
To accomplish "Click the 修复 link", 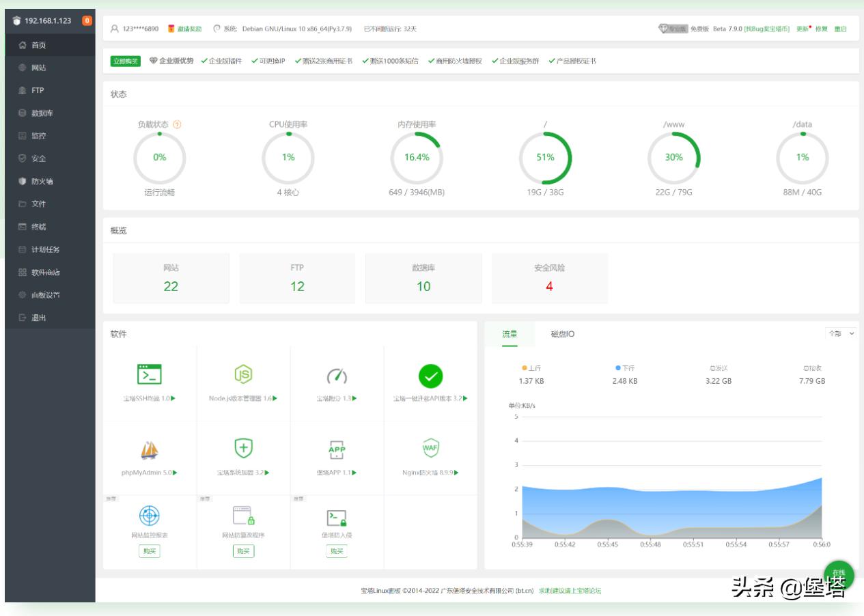I will [x=822, y=29].
